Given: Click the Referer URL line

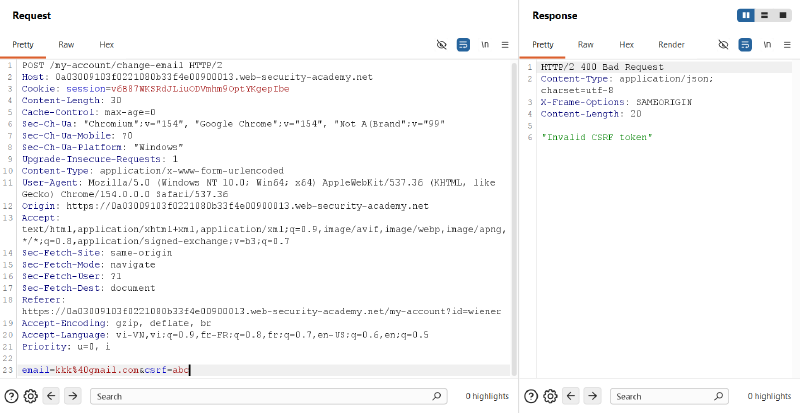Looking at the screenshot, I should coord(261,311).
